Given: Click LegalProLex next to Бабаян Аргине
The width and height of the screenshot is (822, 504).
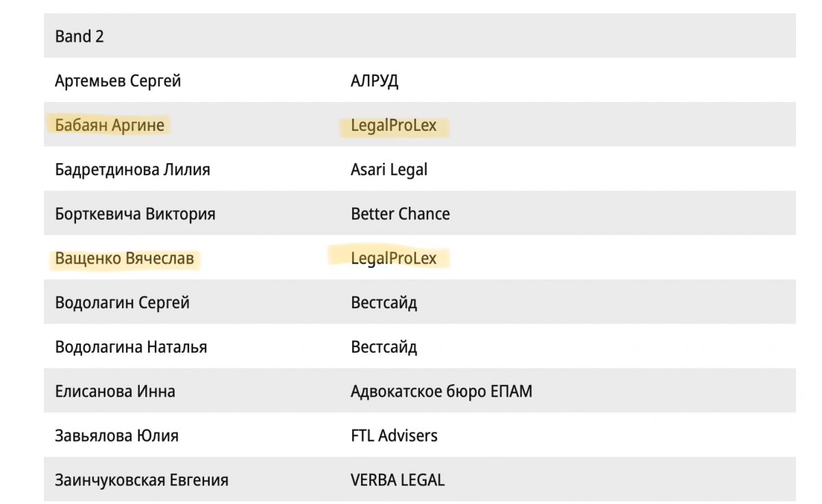Looking at the screenshot, I should (x=393, y=125).
